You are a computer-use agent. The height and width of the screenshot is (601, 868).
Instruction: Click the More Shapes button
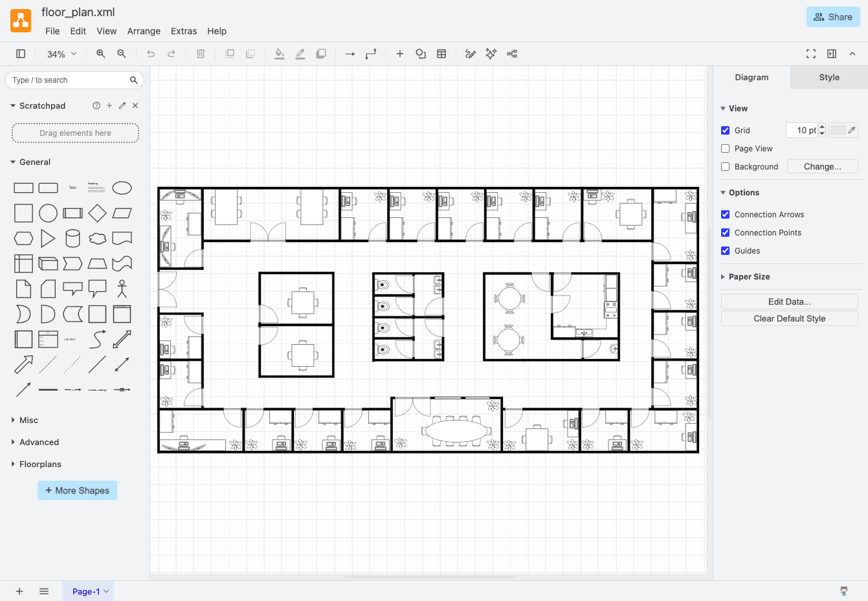click(x=77, y=490)
